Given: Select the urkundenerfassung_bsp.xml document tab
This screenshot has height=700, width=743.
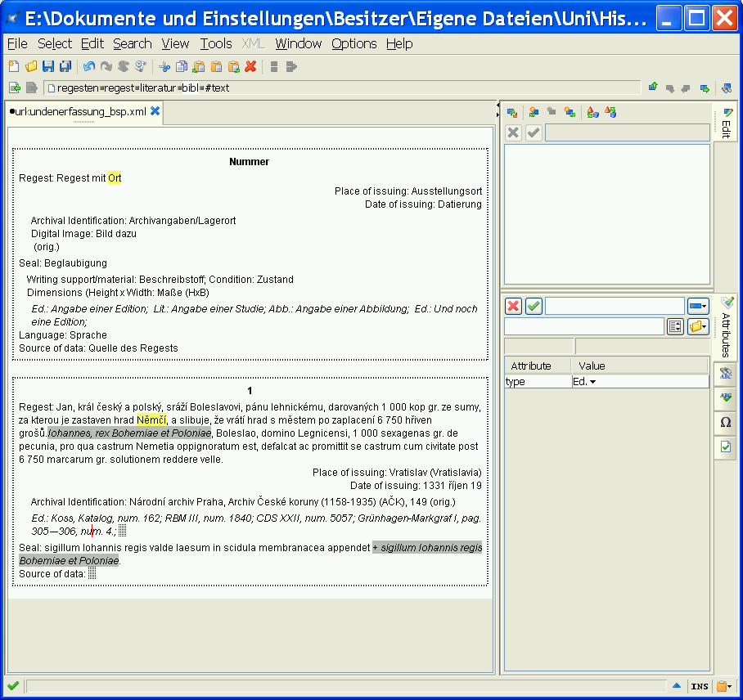Looking at the screenshot, I should coord(79,112).
